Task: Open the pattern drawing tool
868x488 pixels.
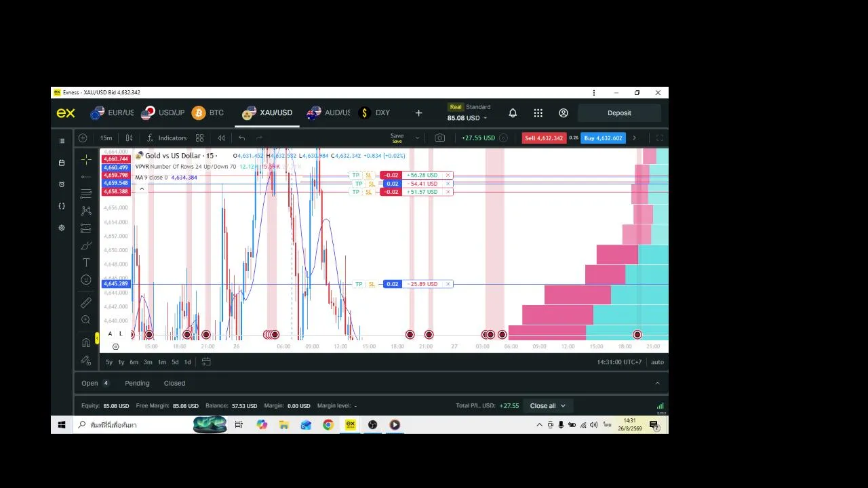Action: pos(86,211)
